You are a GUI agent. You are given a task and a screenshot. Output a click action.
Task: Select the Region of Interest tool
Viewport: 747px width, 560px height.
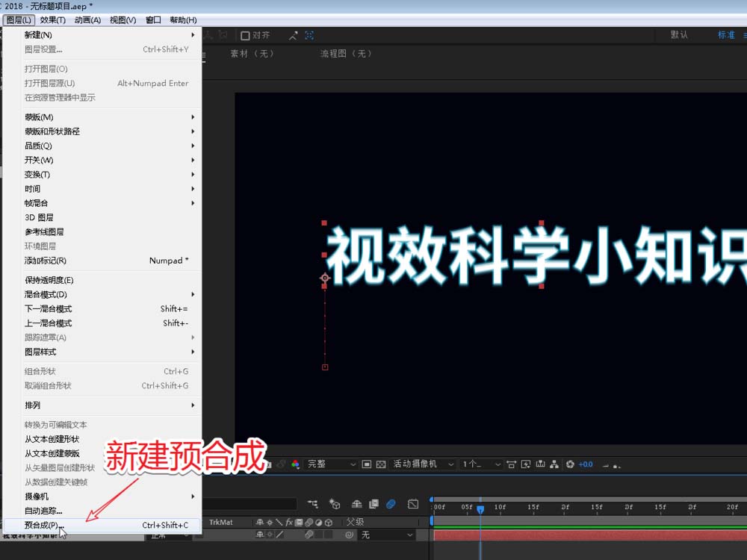tap(366, 464)
